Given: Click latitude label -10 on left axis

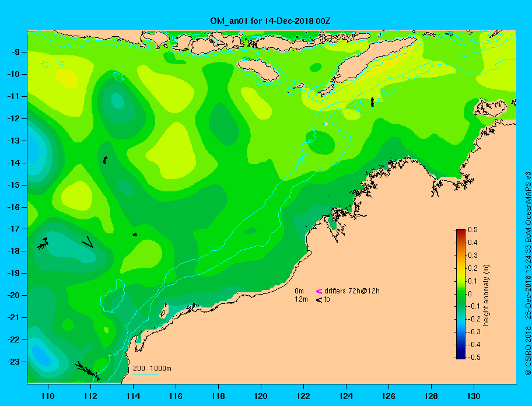Looking at the screenshot, I should pos(13,74).
